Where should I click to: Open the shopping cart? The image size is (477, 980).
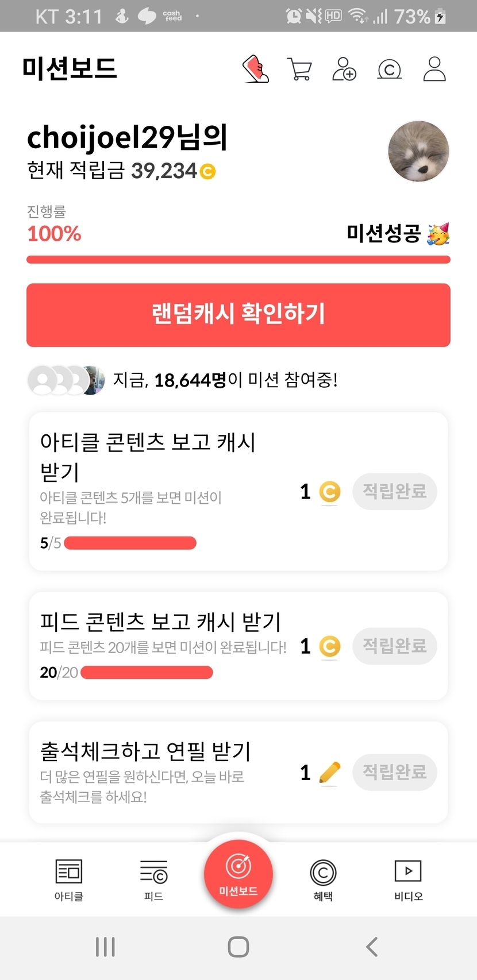299,70
